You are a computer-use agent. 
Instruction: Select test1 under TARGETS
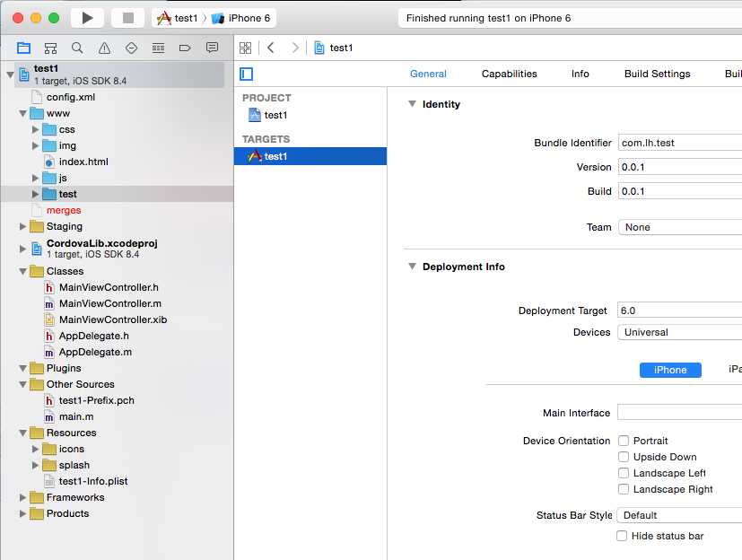tap(310, 156)
